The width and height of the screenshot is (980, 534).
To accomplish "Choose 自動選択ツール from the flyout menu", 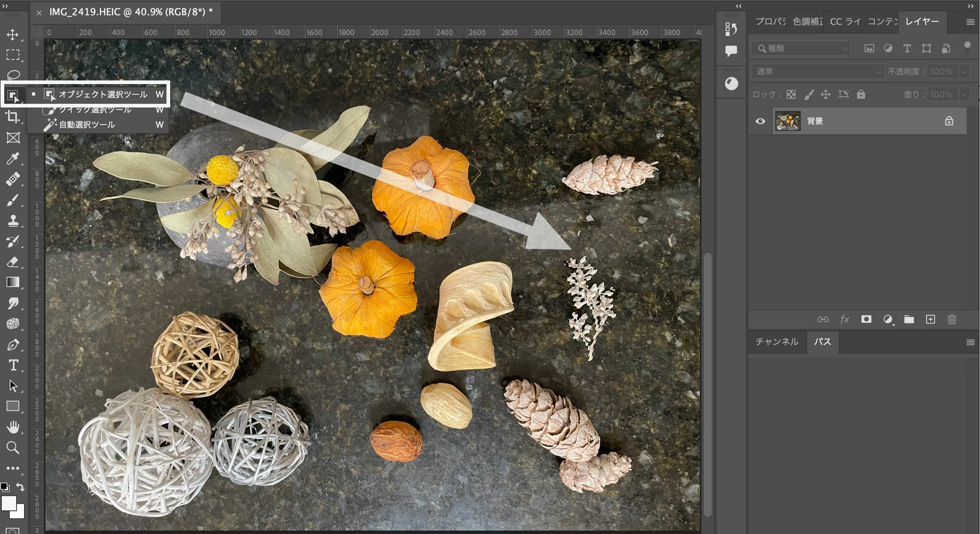I will (87, 125).
